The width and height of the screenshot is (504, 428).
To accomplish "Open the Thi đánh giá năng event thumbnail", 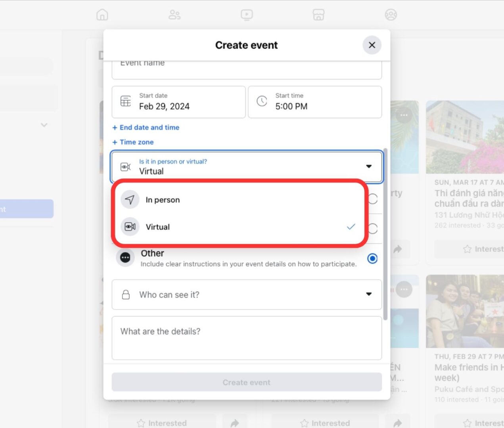I will [465, 137].
